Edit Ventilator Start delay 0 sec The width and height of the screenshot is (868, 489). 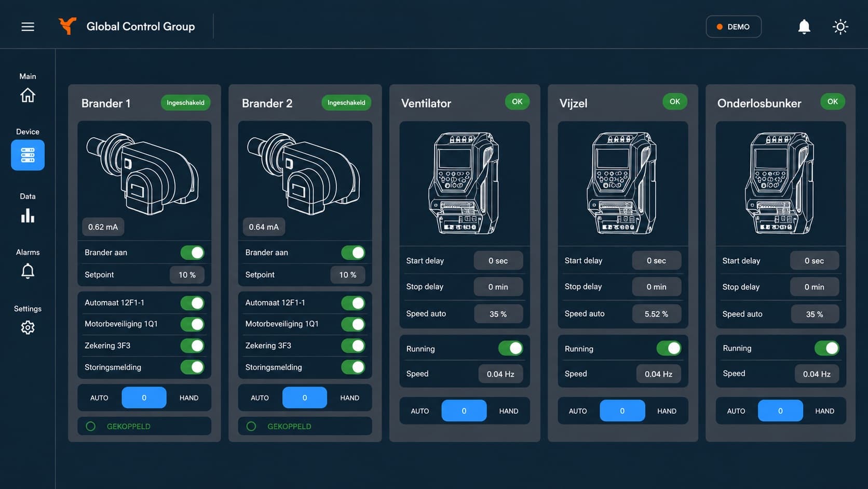pos(498,261)
